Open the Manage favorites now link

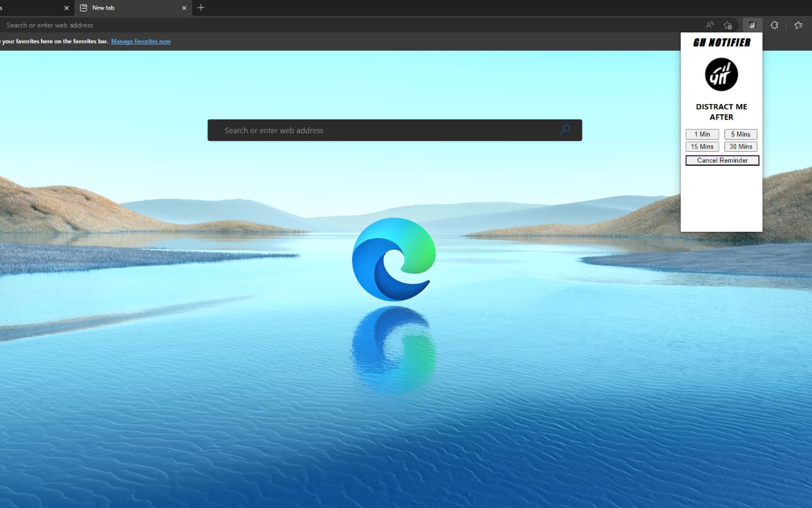141,41
